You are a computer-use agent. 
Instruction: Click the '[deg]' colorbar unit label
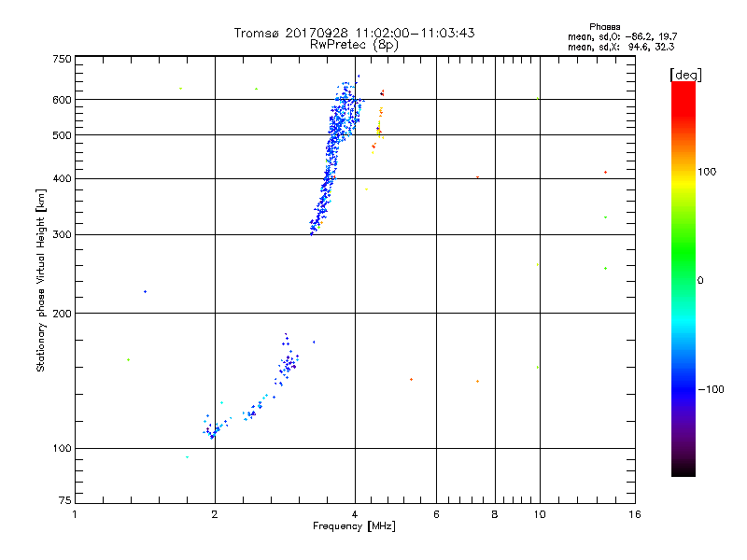coord(685,75)
